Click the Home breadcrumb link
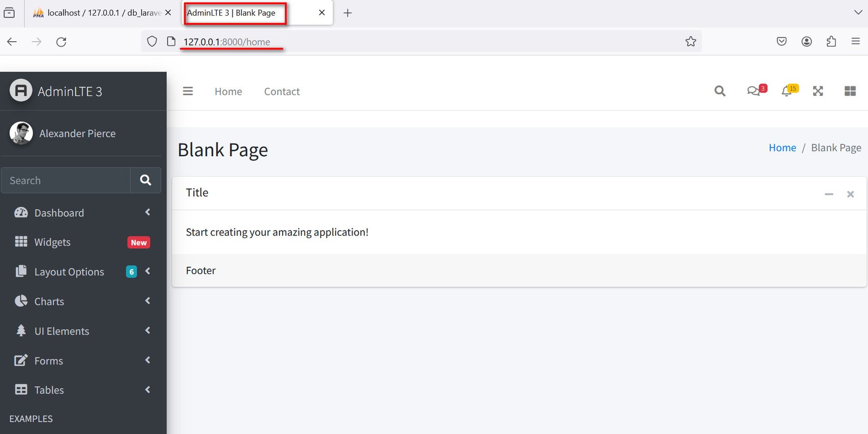The width and height of the screenshot is (868, 434). (782, 148)
